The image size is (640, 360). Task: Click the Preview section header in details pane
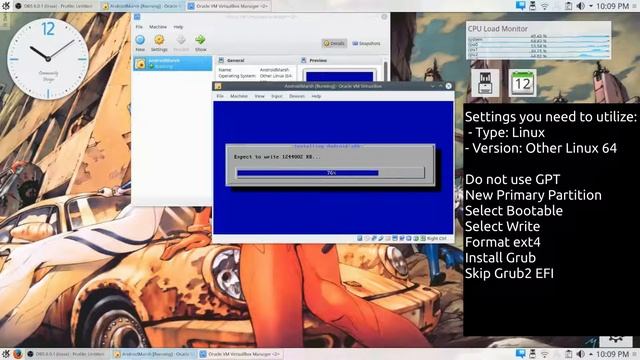coord(318,60)
